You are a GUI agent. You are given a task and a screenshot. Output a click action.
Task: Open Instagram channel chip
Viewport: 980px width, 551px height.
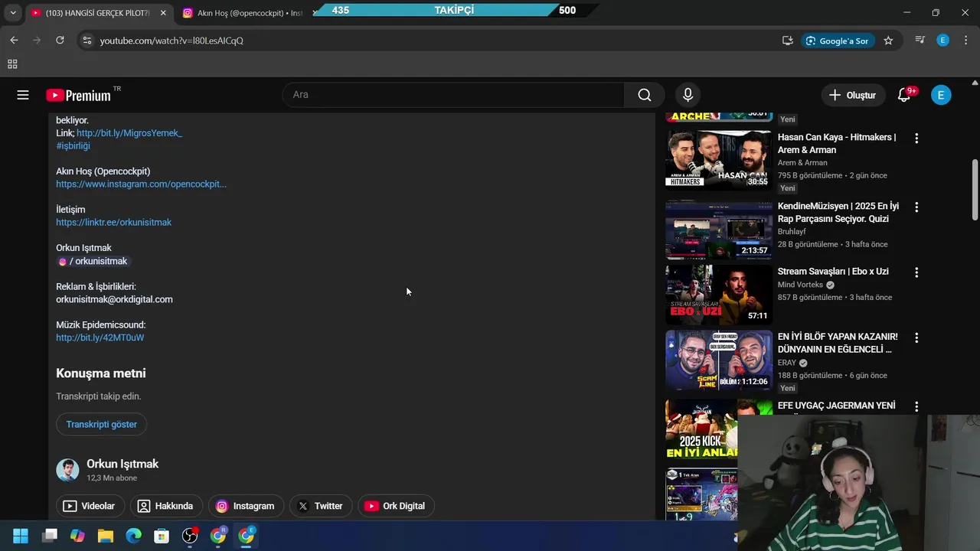[x=246, y=506]
